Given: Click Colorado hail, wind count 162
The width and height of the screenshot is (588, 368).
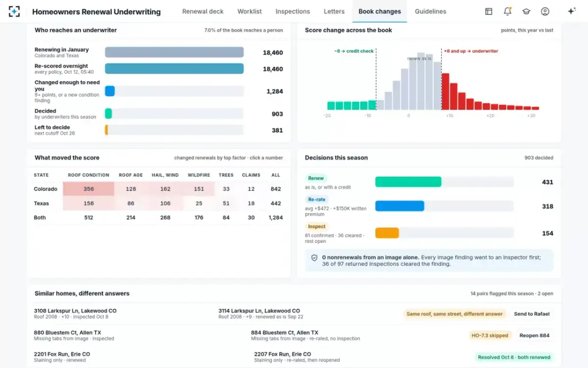Looking at the screenshot, I should coord(166,189).
